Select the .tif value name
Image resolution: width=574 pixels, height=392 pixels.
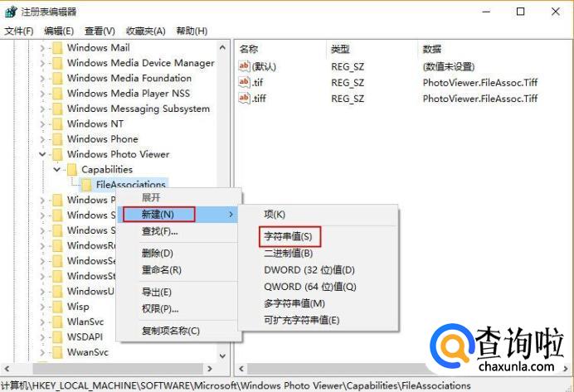(258, 83)
